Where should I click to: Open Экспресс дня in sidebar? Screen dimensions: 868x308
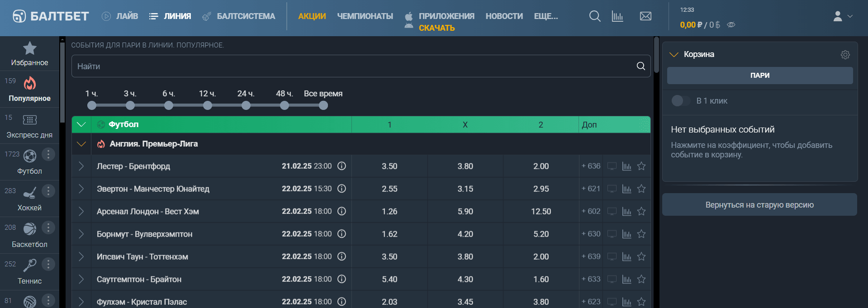click(x=29, y=126)
